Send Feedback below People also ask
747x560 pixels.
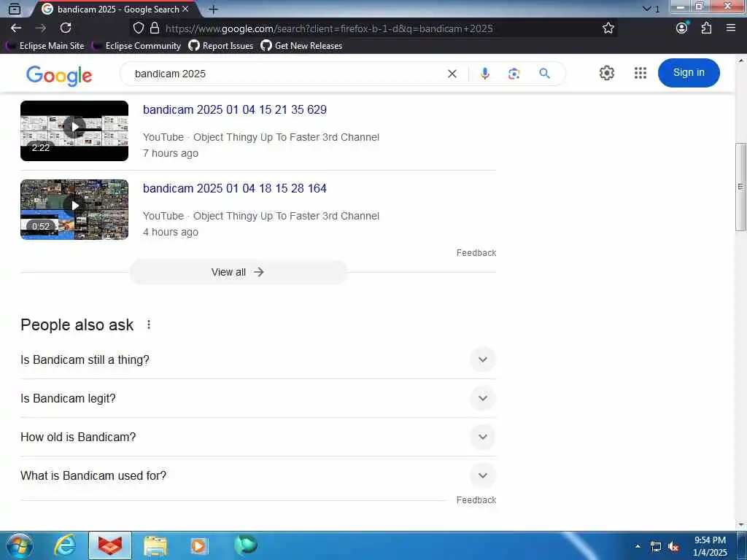pyautogui.click(x=476, y=500)
